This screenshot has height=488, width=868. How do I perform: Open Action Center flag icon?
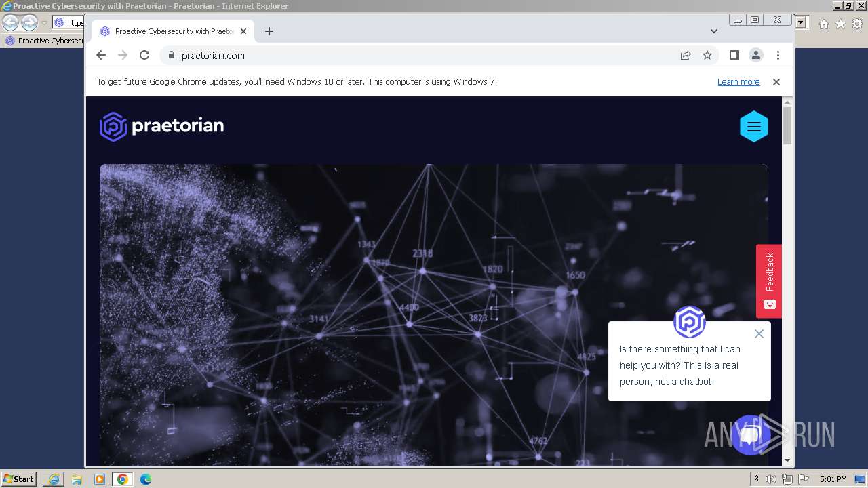[804, 479]
